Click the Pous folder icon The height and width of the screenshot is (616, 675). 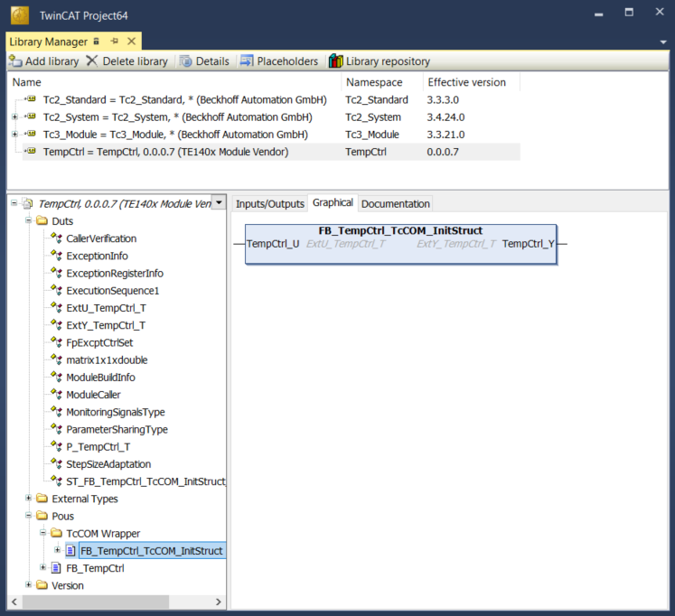coord(42,516)
